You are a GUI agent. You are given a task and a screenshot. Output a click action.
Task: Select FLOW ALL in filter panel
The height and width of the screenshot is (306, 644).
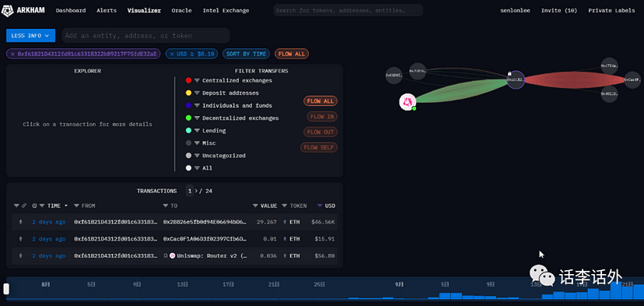(x=320, y=101)
